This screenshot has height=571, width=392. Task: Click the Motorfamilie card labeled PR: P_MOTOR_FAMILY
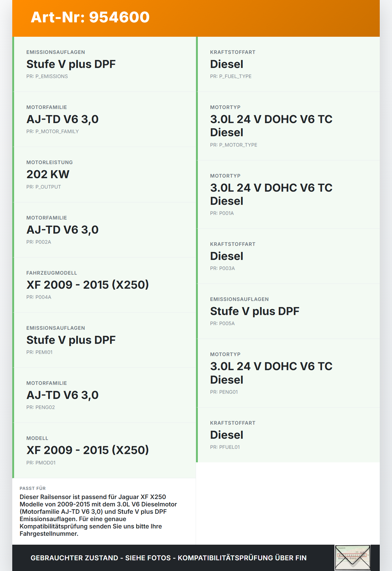tap(105, 119)
